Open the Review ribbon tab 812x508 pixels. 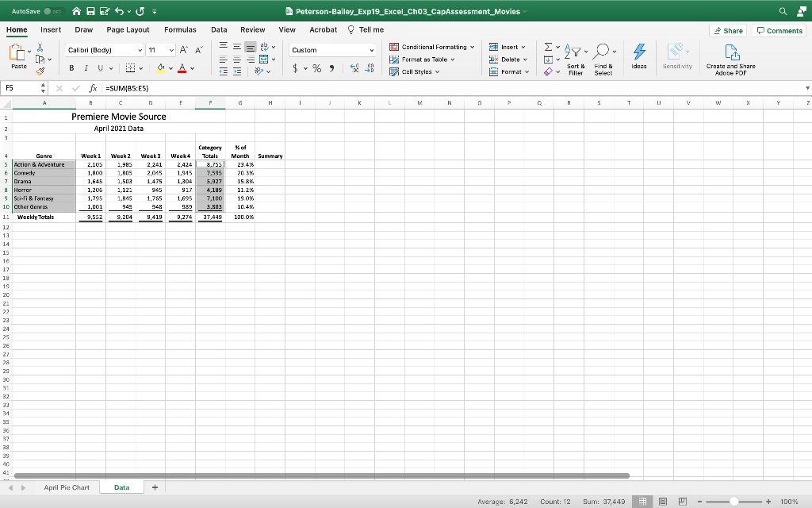(x=253, y=29)
